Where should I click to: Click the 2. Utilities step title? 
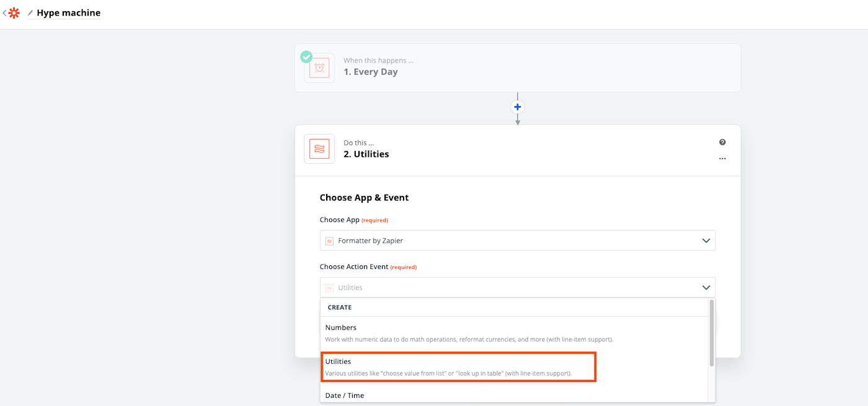pos(366,154)
